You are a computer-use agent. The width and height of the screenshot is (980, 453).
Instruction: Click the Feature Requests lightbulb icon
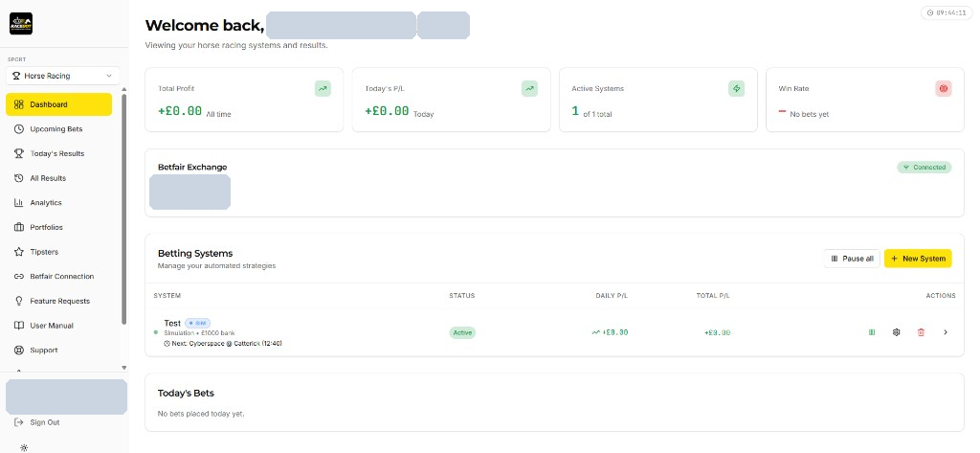point(19,301)
